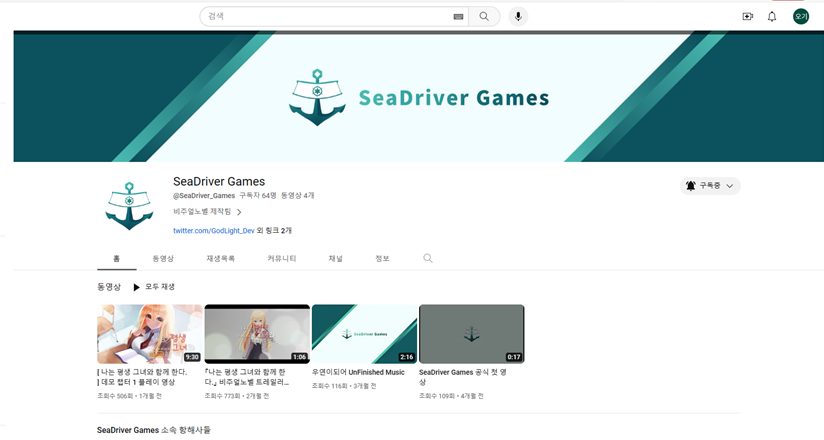Image resolution: width=824 pixels, height=440 pixels.
Task: Open the visual novel trailer video title
Action: pyautogui.click(x=246, y=377)
